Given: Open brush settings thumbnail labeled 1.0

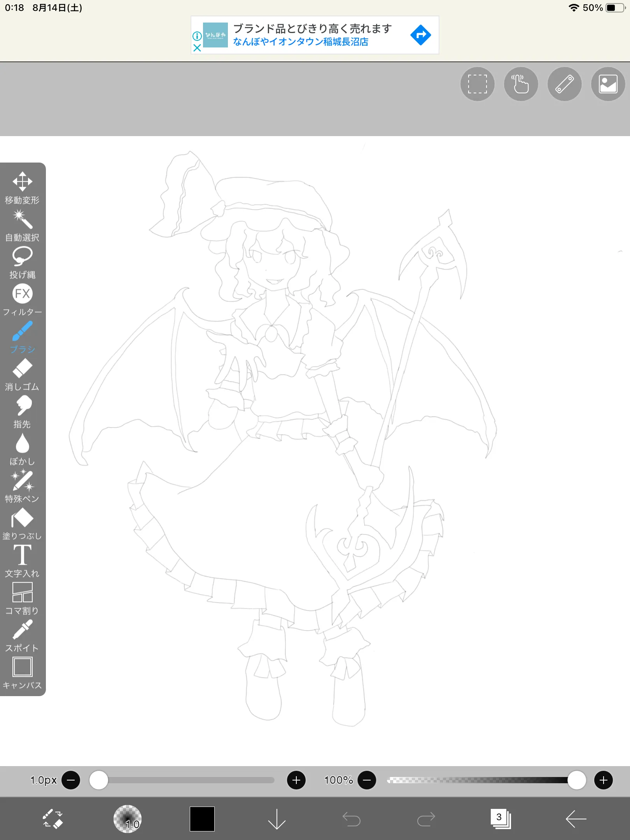Looking at the screenshot, I should (128, 819).
